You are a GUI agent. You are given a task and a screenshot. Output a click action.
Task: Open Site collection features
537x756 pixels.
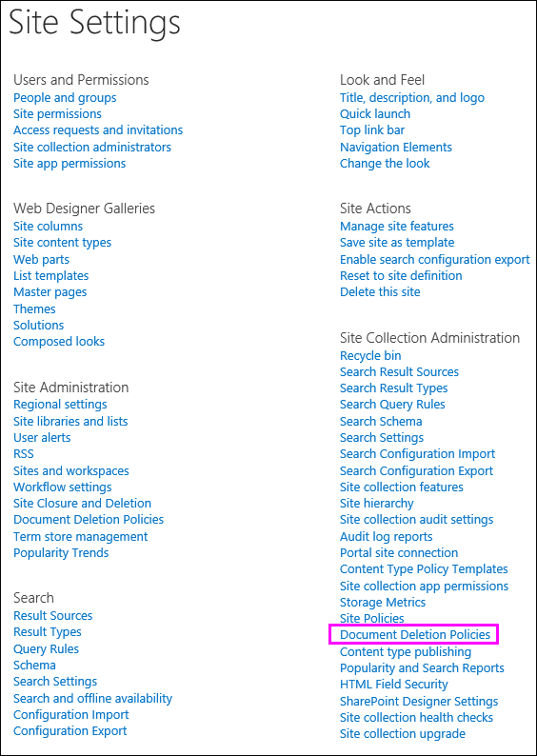tap(402, 487)
